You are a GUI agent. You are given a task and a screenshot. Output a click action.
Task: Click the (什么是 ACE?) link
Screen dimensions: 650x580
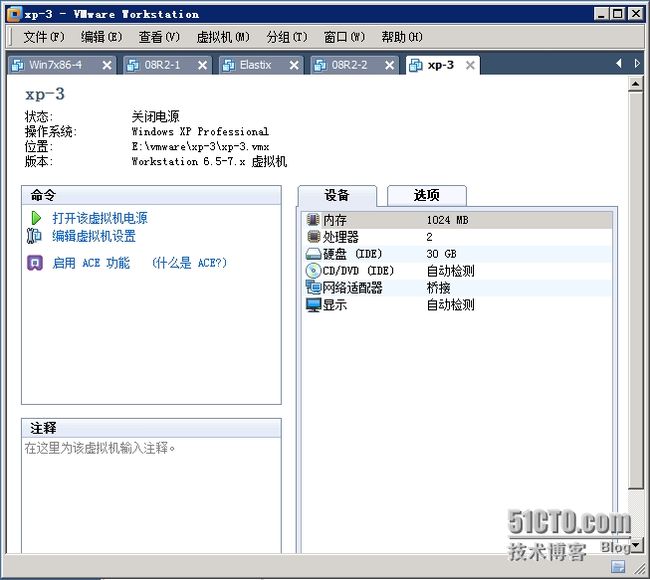(x=189, y=263)
